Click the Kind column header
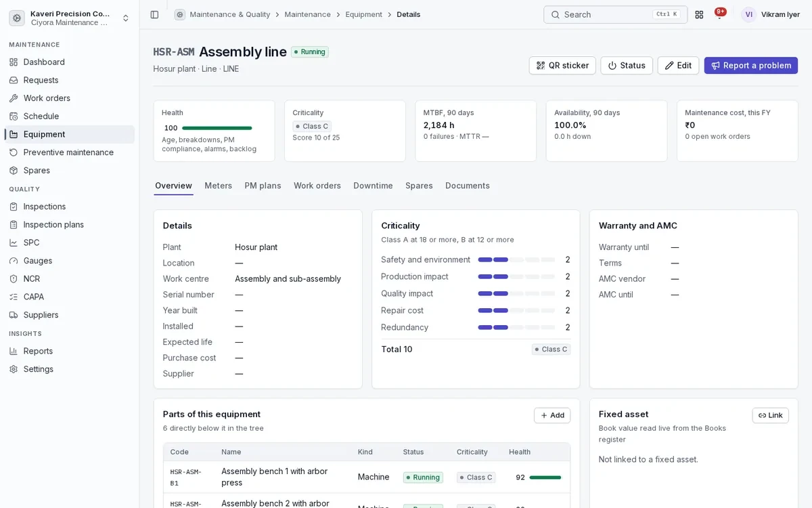812x508 pixels. pos(365,452)
